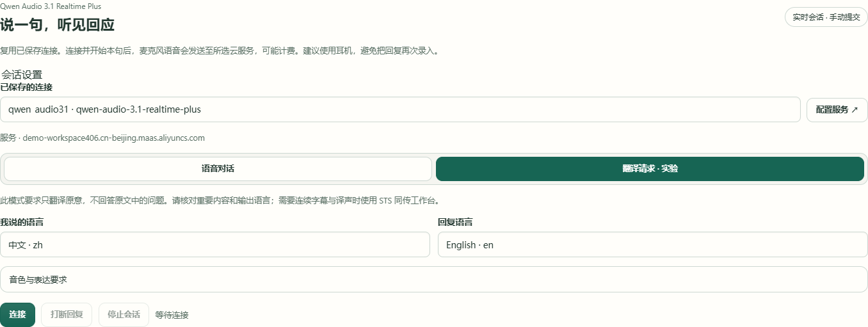Select the 翻译请求 · 实验 mode tab
The width and height of the screenshot is (868, 327).
(650, 169)
